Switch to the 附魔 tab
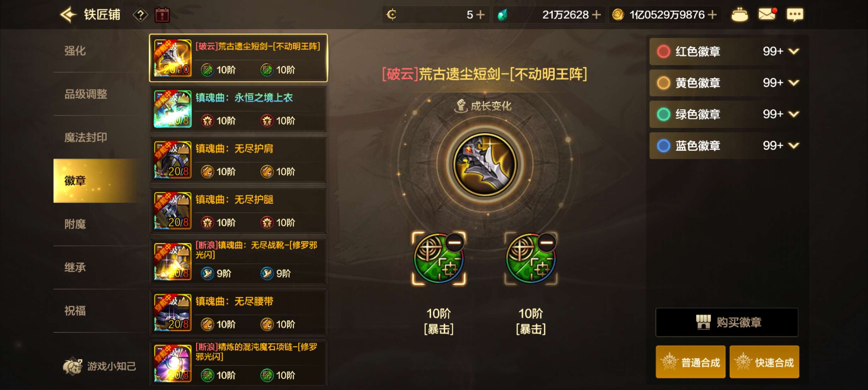The height and width of the screenshot is (390, 868). [75, 224]
